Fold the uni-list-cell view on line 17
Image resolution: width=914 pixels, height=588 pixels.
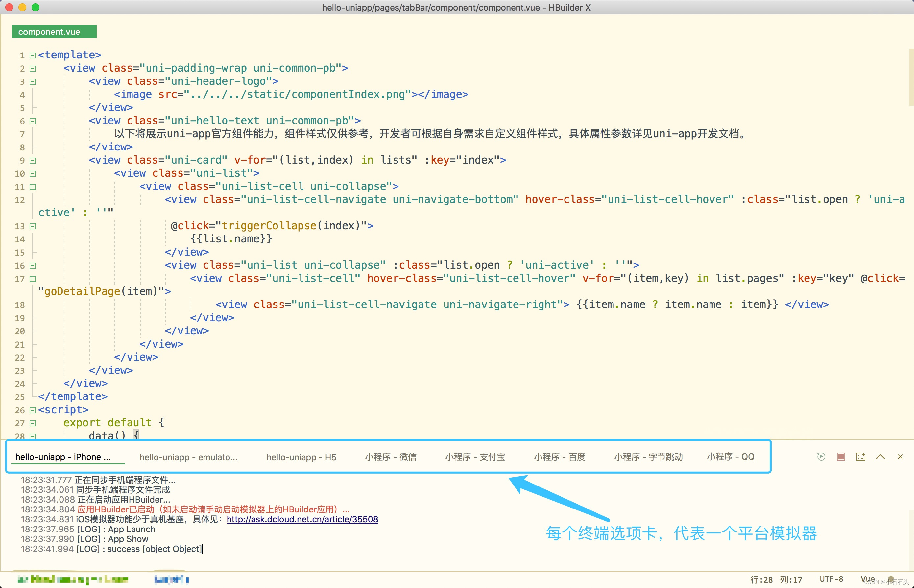pos(33,279)
